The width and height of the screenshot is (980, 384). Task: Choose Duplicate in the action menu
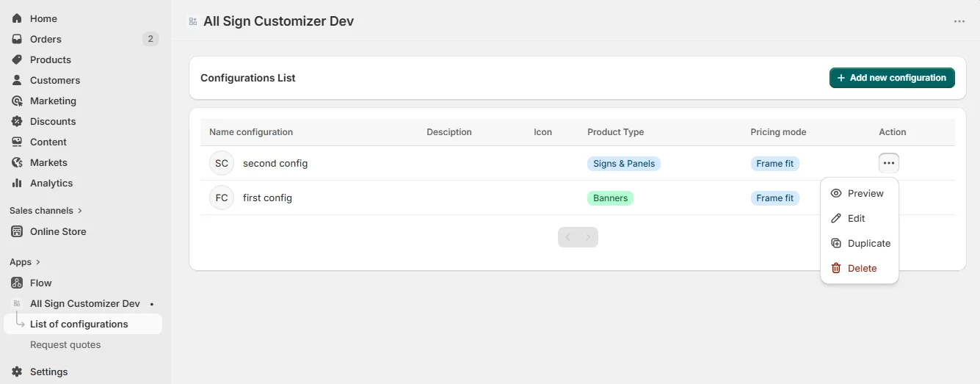[860, 243]
